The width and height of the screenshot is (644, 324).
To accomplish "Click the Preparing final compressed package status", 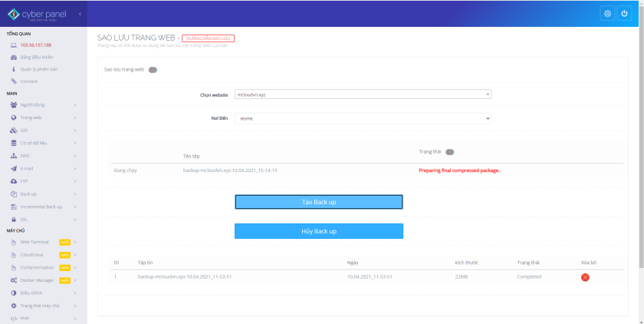I will point(459,170).
